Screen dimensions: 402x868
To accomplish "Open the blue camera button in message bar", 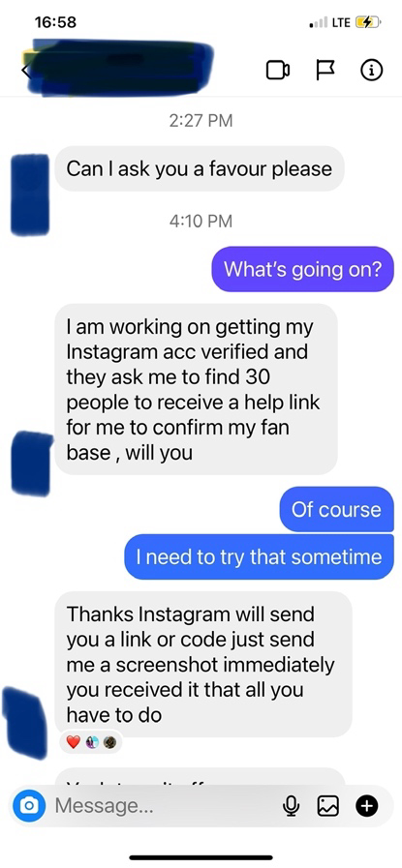I will tap(28, 806).
